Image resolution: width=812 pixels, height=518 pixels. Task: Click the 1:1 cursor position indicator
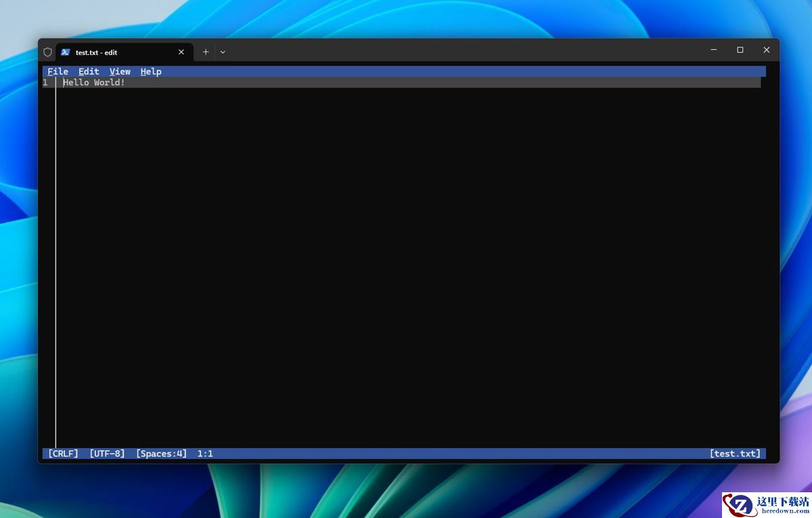tap(205, 454)
